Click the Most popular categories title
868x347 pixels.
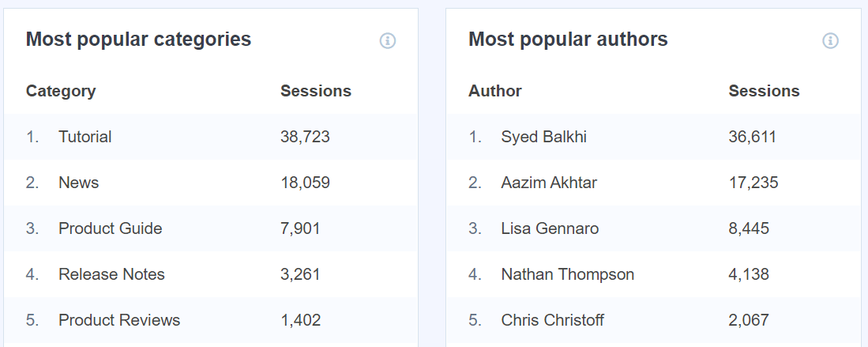138,40
